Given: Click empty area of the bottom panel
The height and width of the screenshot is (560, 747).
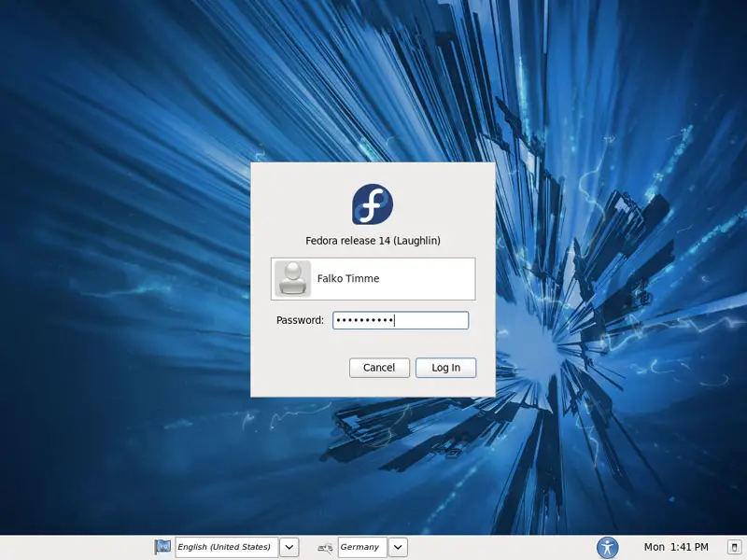Looking at the screenshot, I should 504,547.
